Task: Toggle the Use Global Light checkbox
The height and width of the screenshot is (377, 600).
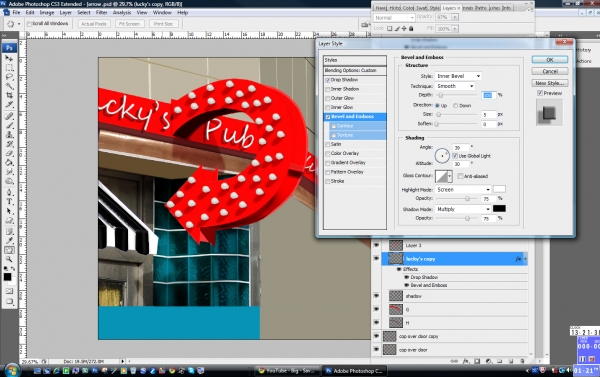Action: pos(455,156)
